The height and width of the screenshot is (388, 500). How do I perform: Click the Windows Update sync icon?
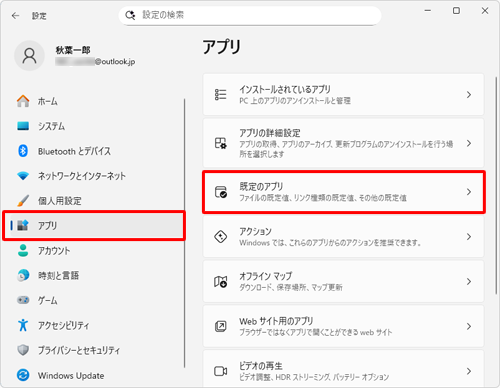click(23, 375)
